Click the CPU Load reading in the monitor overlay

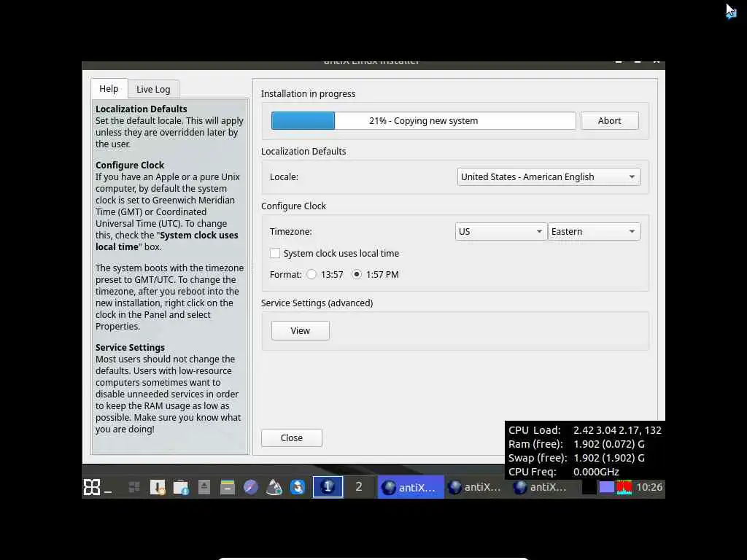point(584,430)
